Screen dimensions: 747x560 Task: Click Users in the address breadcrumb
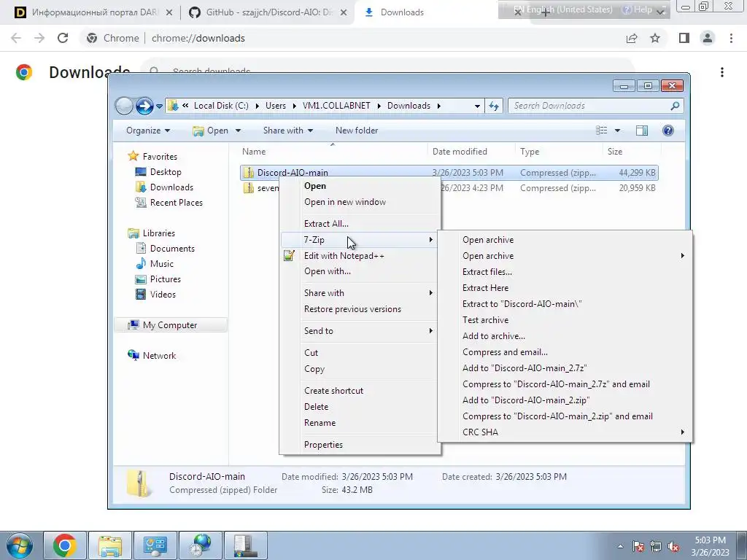pyautogui.click(x=275, y=106)
